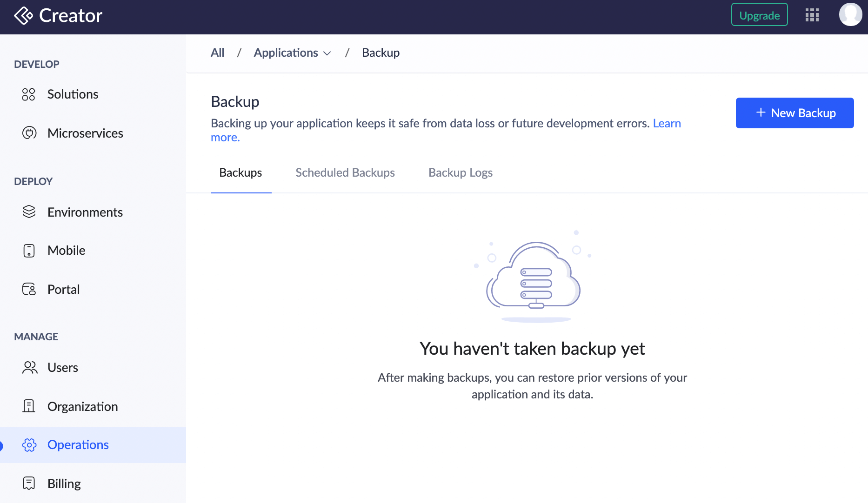868x503 pixels.
Task: Click the Portal icon in sidebar
Action: click(x=29, y=289)
